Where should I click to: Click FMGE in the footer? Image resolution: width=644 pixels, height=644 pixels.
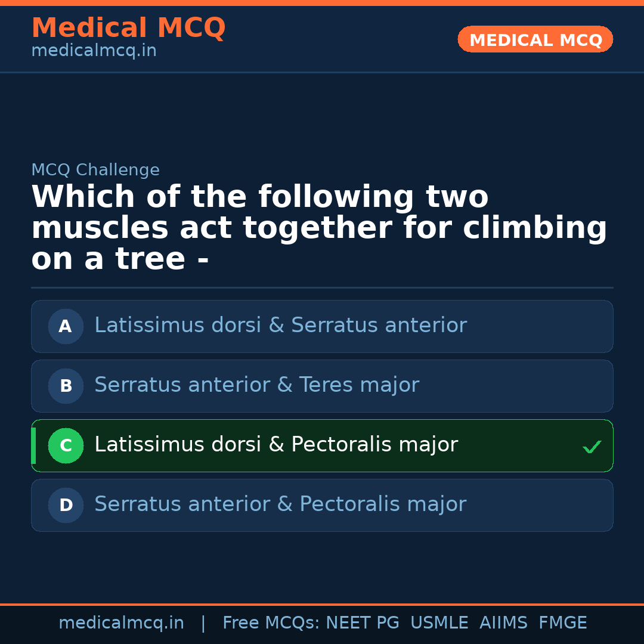pos(562,623)
